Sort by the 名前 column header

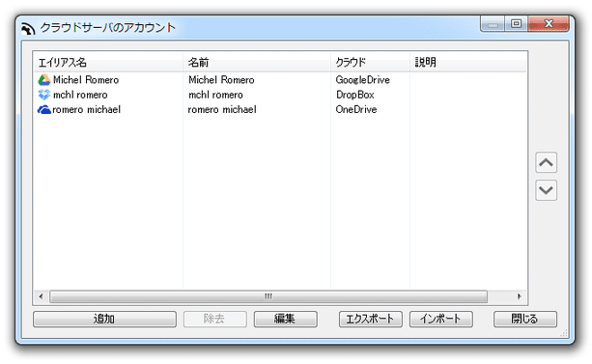click(x=257, y=63)
